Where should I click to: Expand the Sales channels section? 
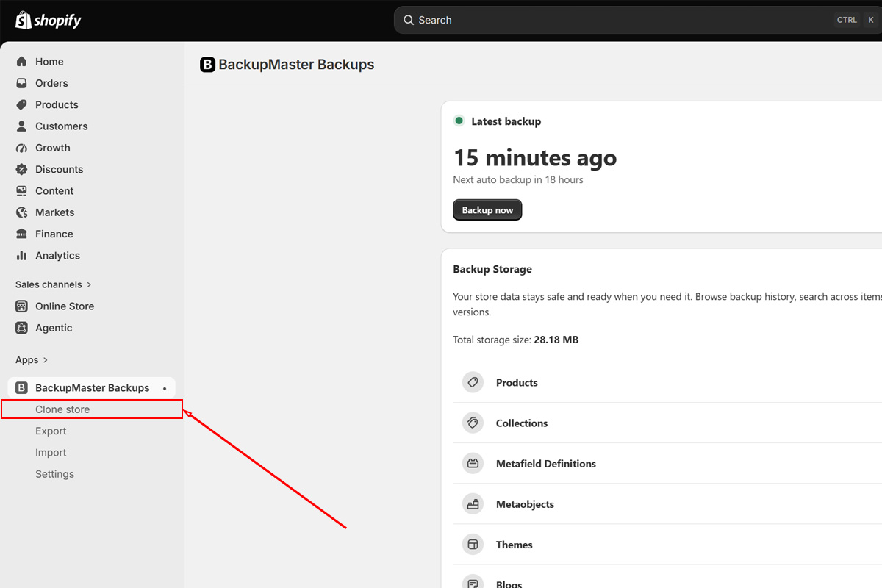tap(54, 284)
